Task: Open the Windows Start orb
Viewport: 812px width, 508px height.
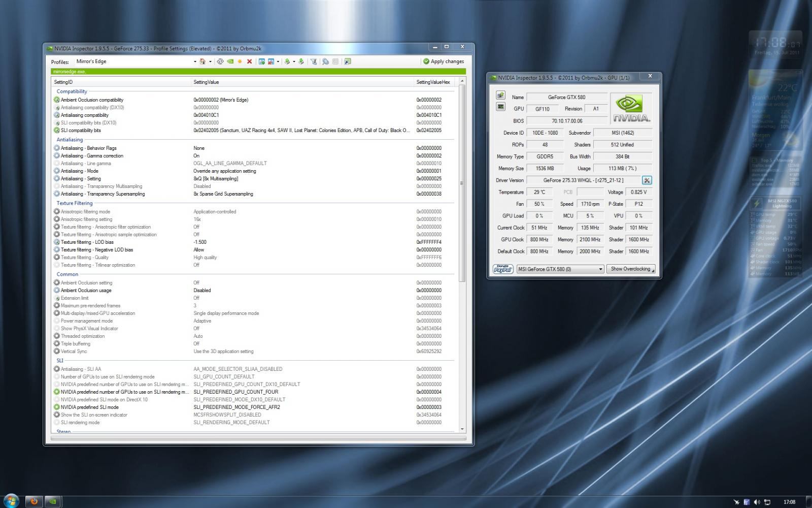Action: pyautogui.click(x=11, y=501)
